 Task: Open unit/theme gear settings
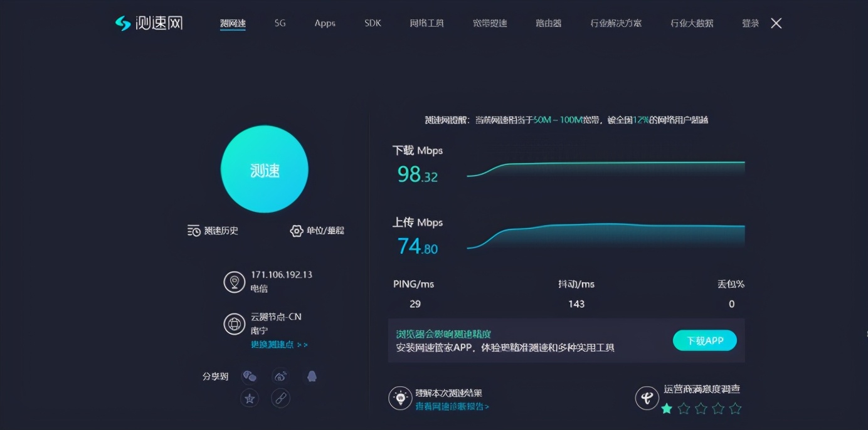click(x=297, y=231)
